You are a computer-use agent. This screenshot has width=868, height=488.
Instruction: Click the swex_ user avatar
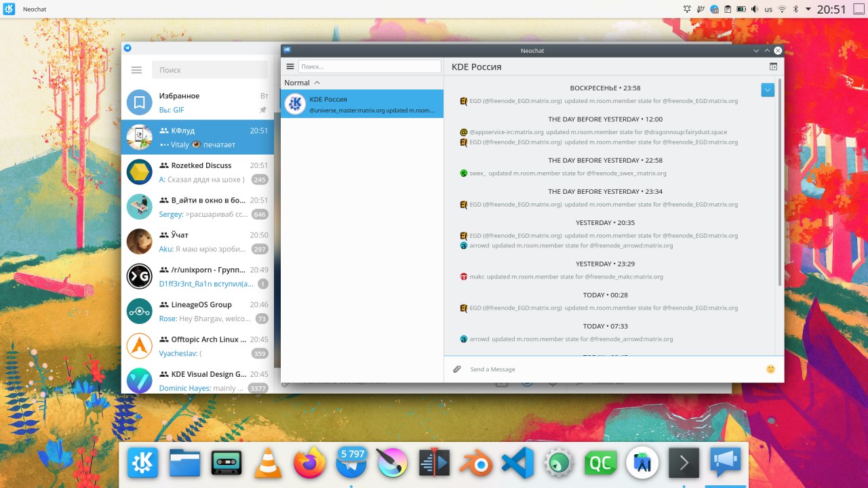pyautogui.click(x=464, y=174)
